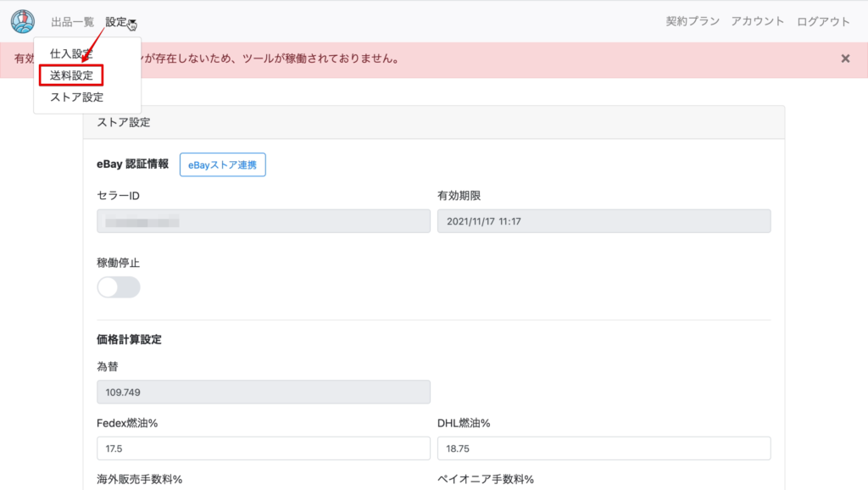Open the アカウント page

pos(757,21)
